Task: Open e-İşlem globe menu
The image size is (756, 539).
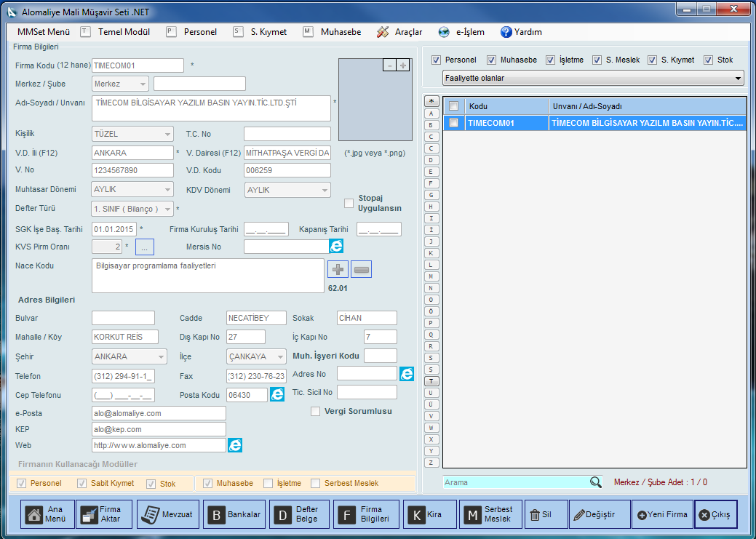Action: (x=461, y=32)
